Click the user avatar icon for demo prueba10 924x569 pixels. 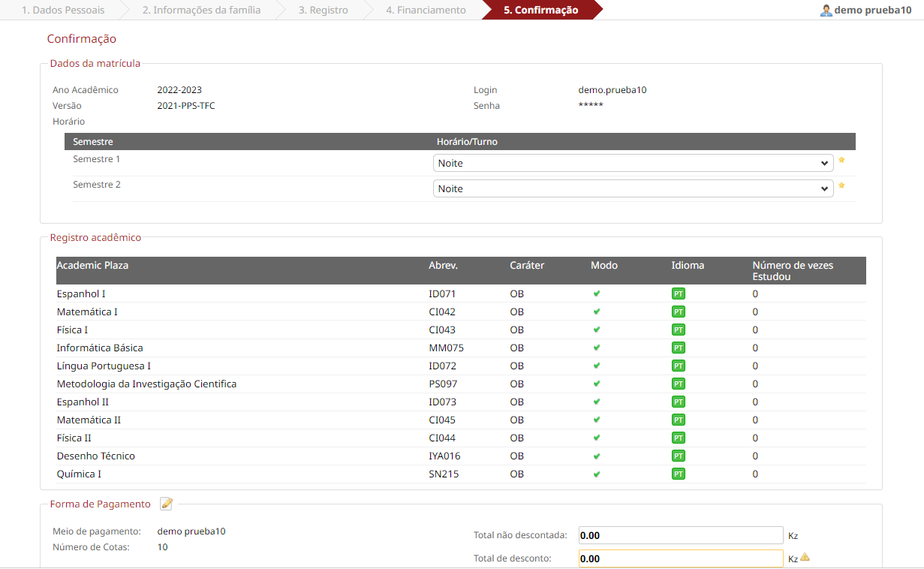[x=826, y=11]
